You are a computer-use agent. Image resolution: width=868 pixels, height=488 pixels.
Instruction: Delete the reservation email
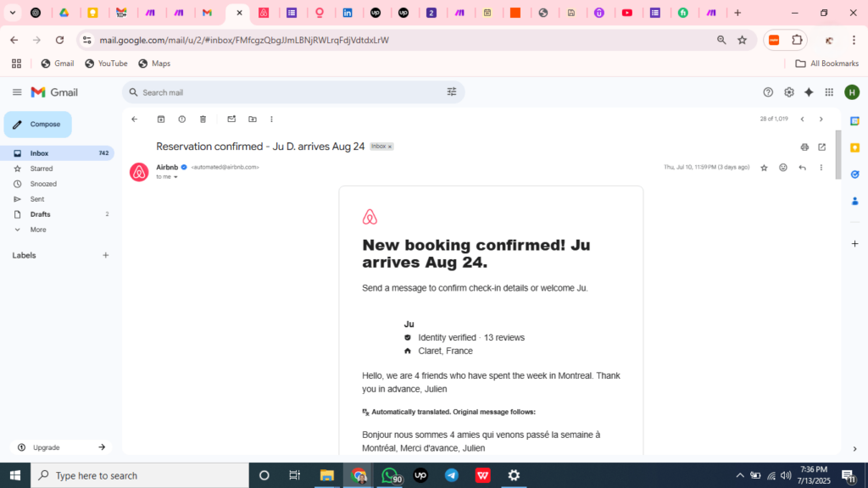tap(203, 119)
